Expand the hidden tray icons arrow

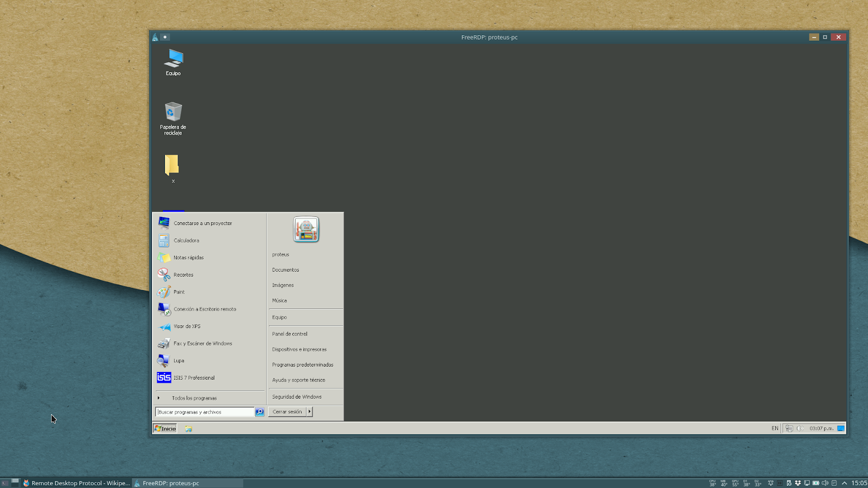[x=845, y=483]
